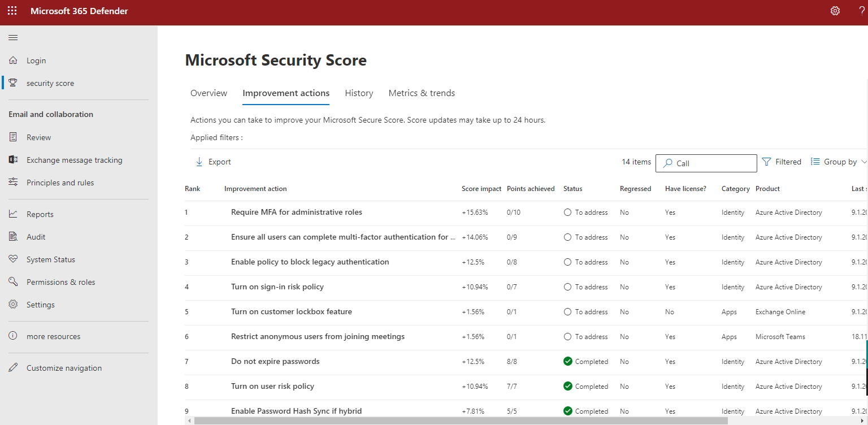This screenshot has height=425, width=868.
Task: Open Require MFA for administrative roles action
Action: coord(297,212)
